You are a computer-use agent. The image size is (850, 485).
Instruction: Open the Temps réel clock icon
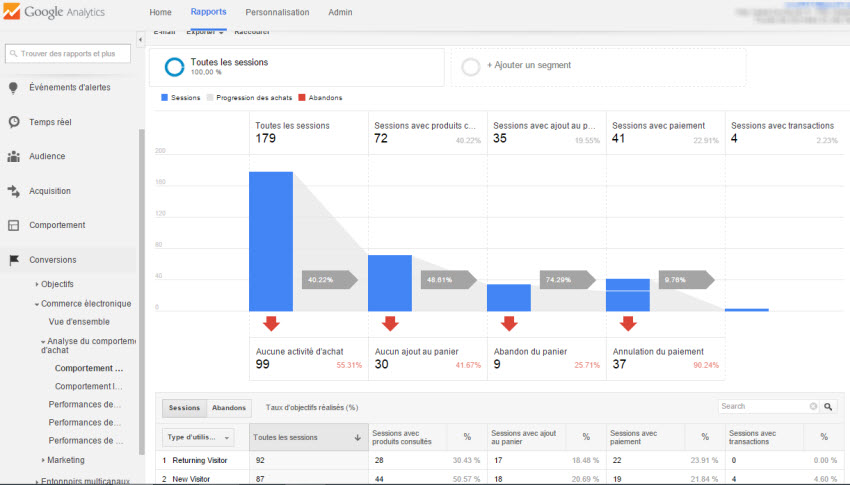tap(14, 122)
